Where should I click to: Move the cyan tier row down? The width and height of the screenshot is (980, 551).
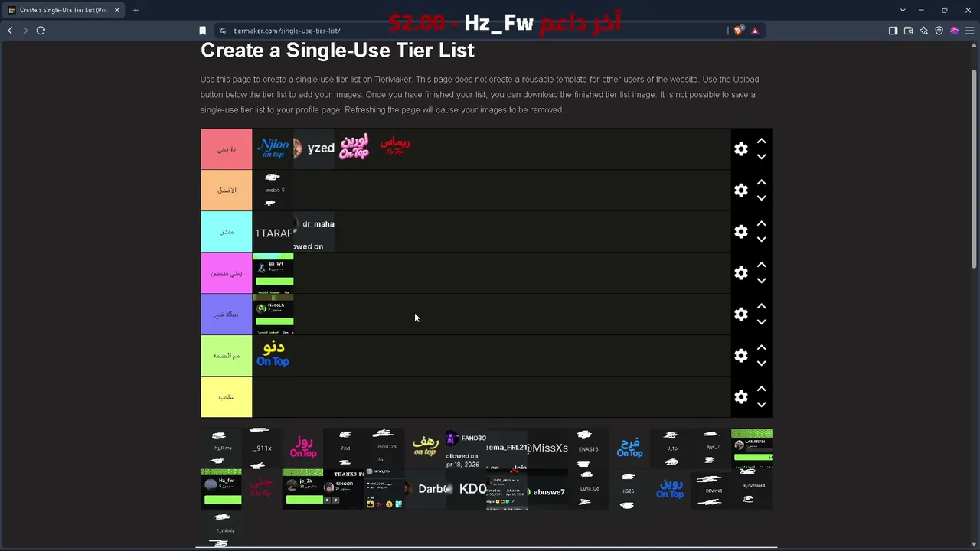pos(761,240)
